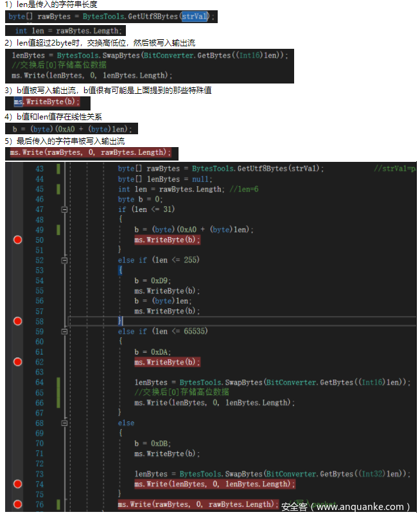Viewport: 420px width, 519px height.
Task: Click line number 67 in the gutter
Action: (39, 413)
